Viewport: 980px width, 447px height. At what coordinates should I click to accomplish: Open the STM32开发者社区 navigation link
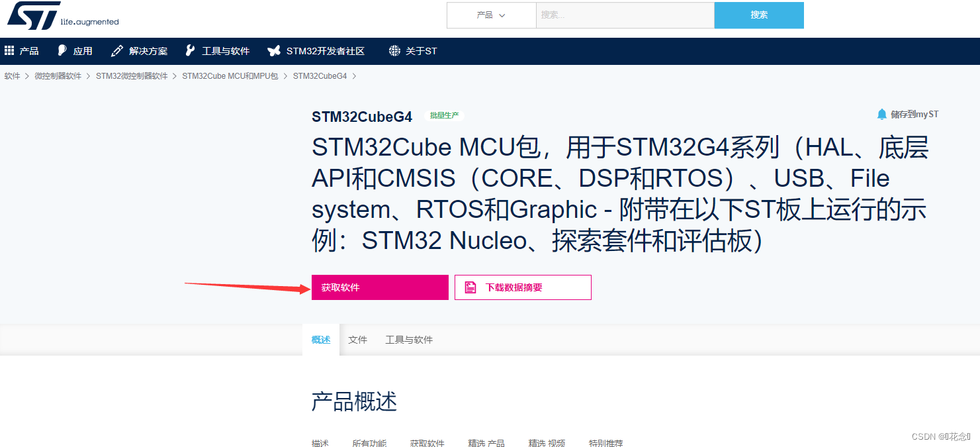[326, 51]
